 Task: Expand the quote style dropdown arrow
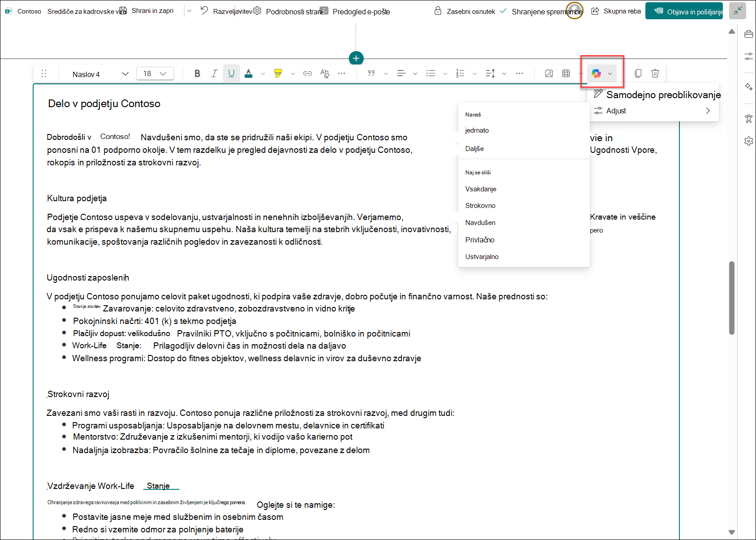pyautogui.click(x=386, y=73)
